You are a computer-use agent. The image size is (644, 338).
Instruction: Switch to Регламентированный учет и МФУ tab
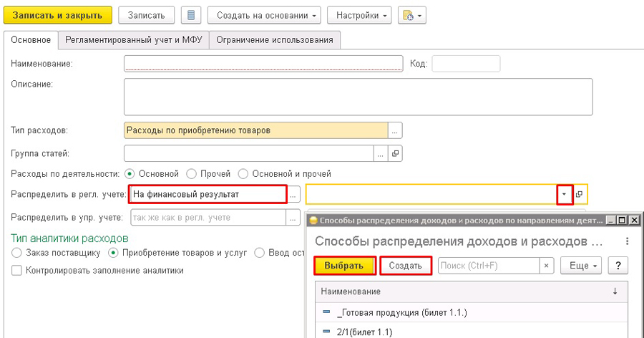pos(133,40)
